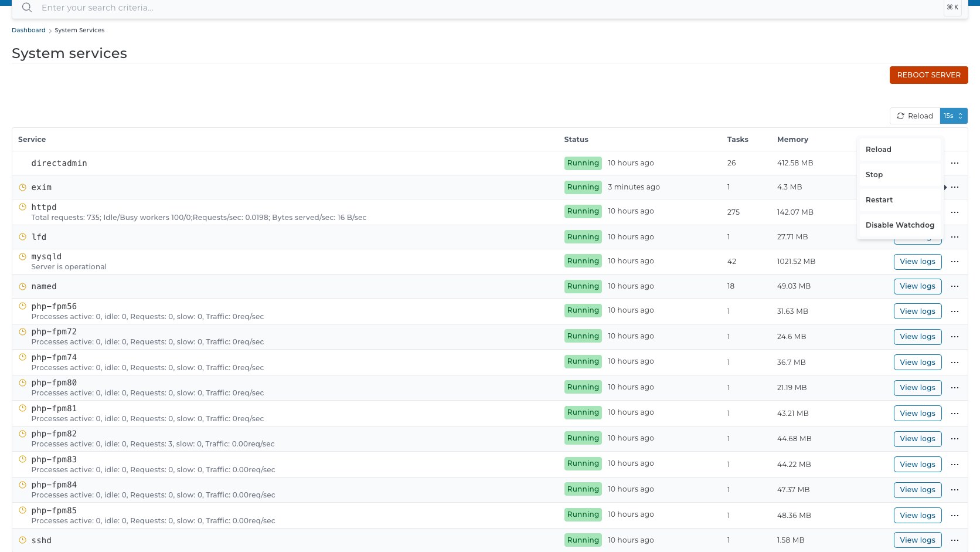The height and width of the screenshot is (552, 980).
Task: Open more actions for php-fpm72 row
Action: click(955, 337)
